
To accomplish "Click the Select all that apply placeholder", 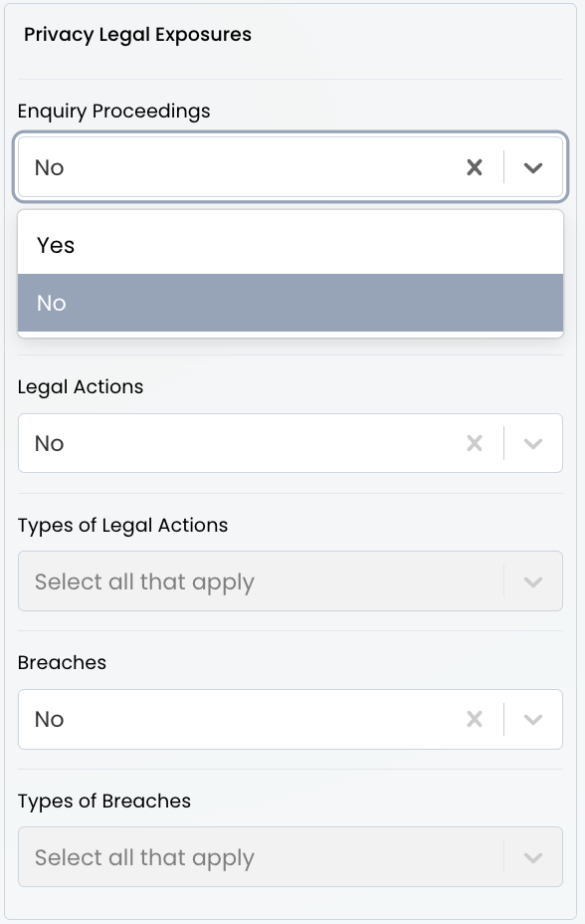I will pos(144,581).
